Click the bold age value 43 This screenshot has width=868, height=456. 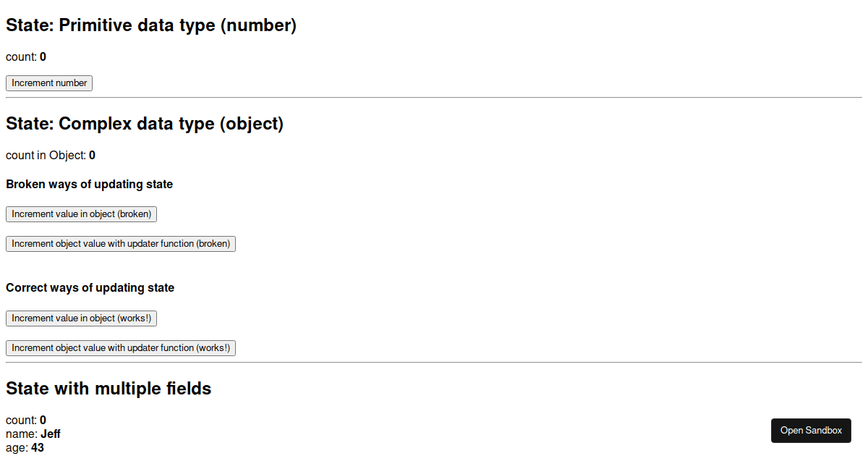(38, 448)
